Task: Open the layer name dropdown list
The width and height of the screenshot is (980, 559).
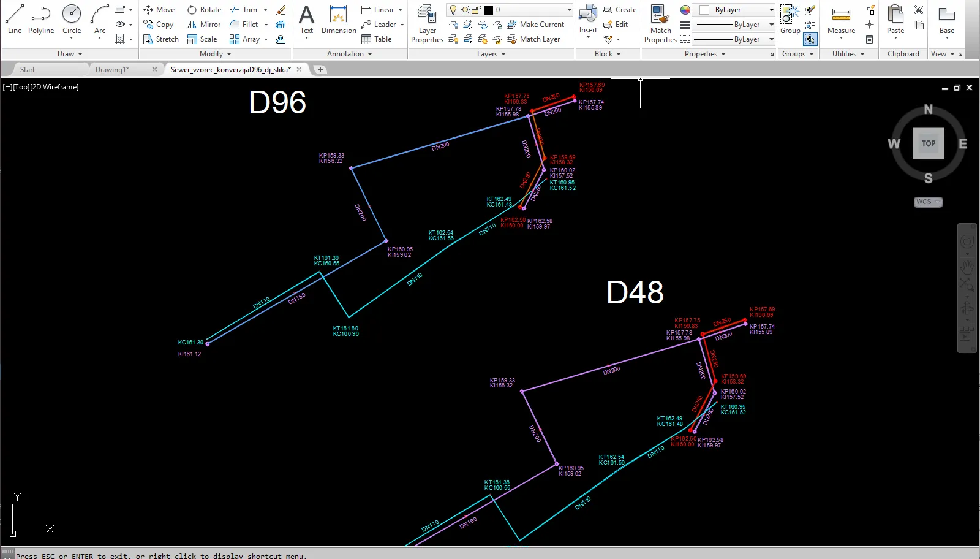Action: click(x=569, y=10)
